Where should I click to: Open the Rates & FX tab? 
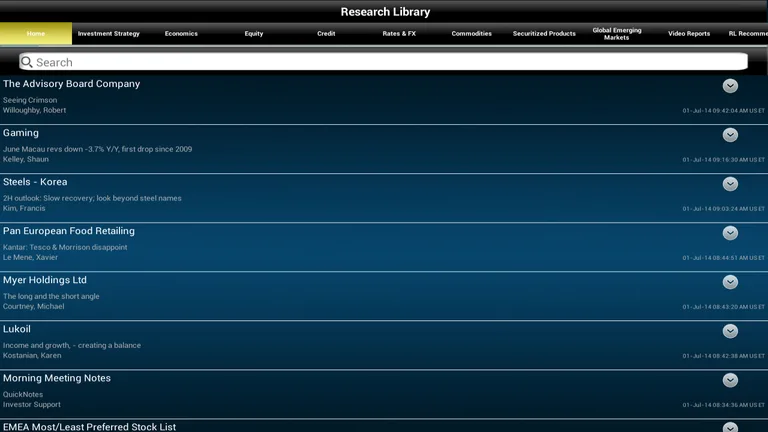(399, 33)
